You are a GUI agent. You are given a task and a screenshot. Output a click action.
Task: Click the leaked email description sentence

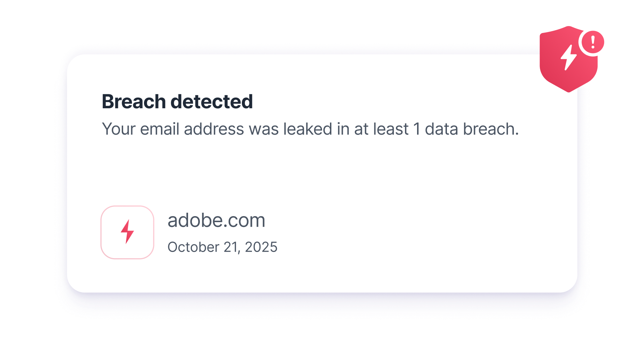[x=310, y=129]
